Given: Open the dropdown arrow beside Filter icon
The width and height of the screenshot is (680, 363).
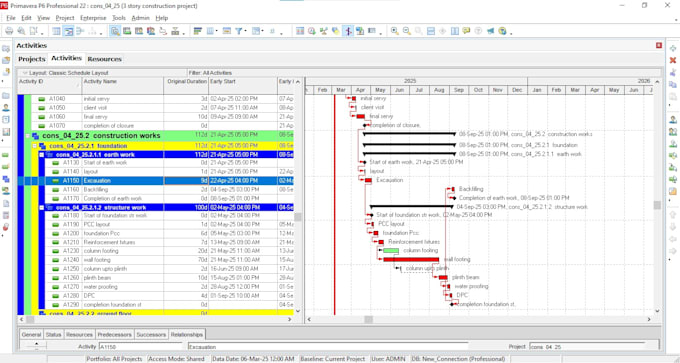Looking at the screenshot, I should pyautogui.click(x=245, y=31).
